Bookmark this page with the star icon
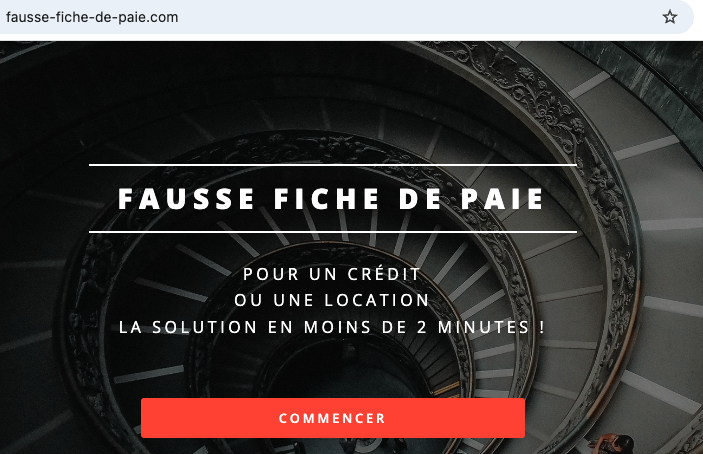The width and height of the screenshot is (703, 454). point(670,17)
